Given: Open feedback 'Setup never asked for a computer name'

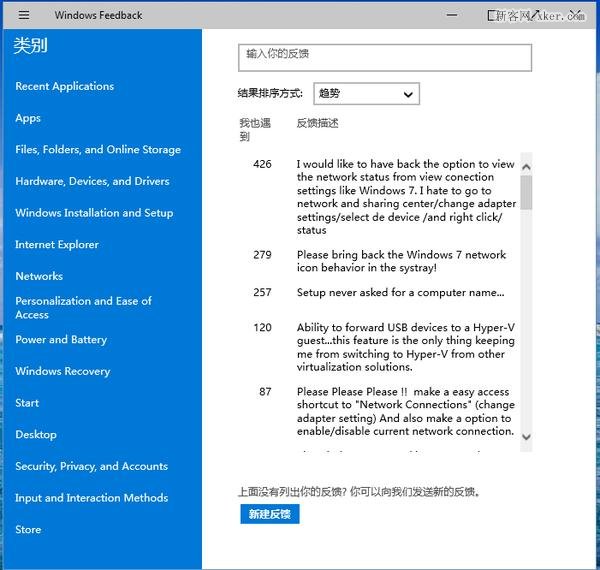Looking at the screenshot, I should coord(401,293).
